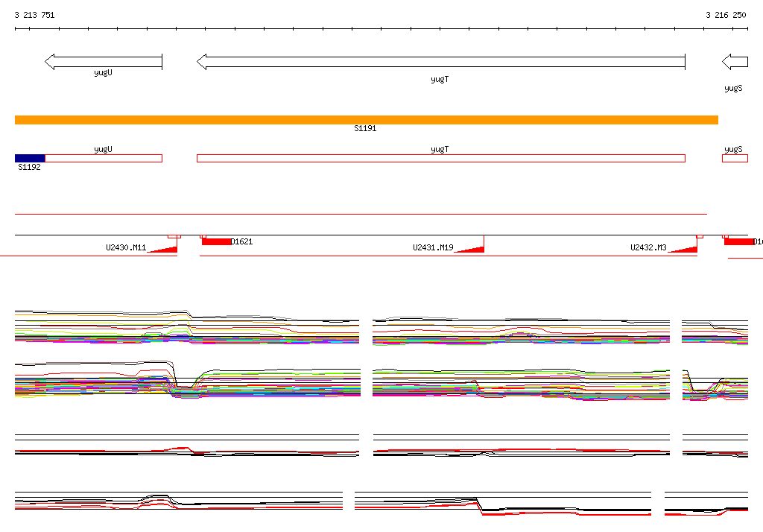Click the 3 216 250 end coordinate

pos(726,15)
